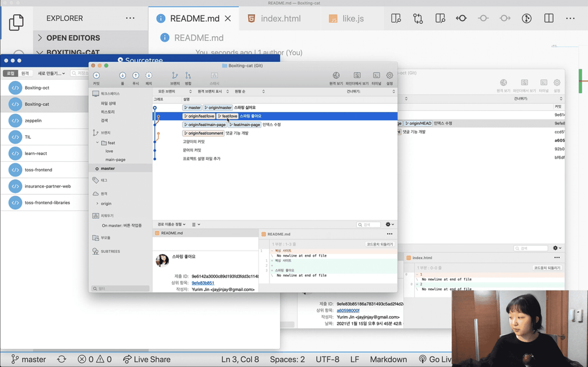Click the Live Share status bar button
This screenshot has height=367, width=588.
(147, 359)
